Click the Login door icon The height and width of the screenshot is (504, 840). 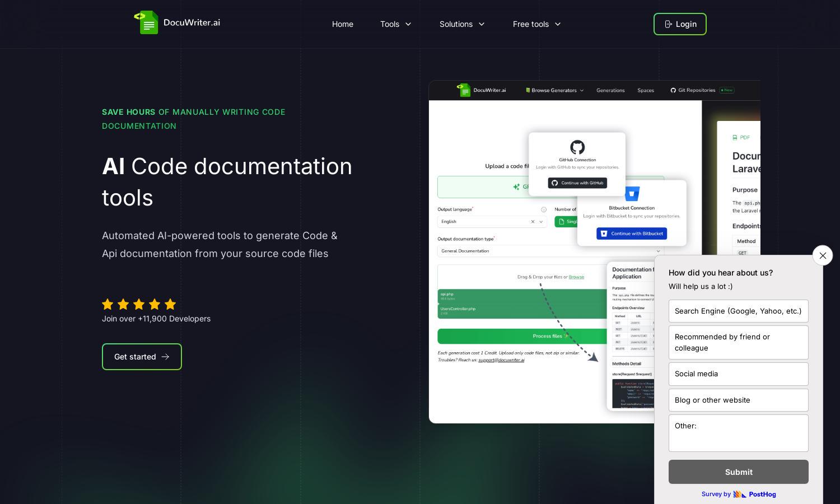[x=668, y=24]
